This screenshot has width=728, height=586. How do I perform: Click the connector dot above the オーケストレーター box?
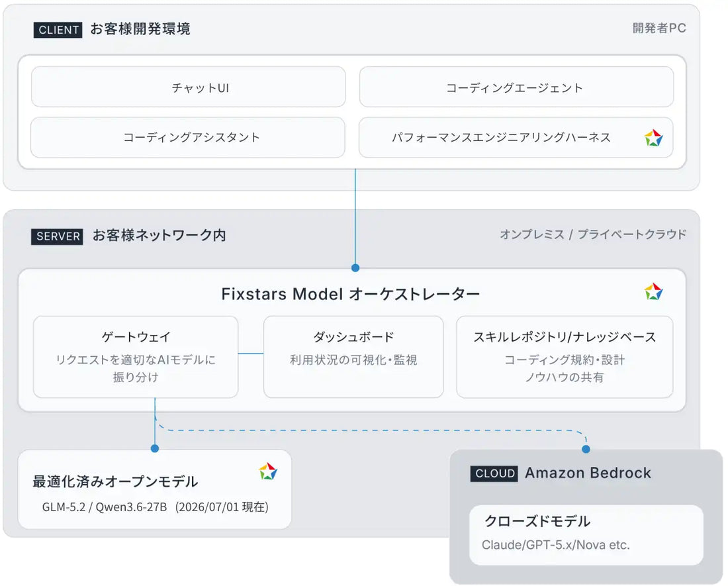tap(355, 268)
